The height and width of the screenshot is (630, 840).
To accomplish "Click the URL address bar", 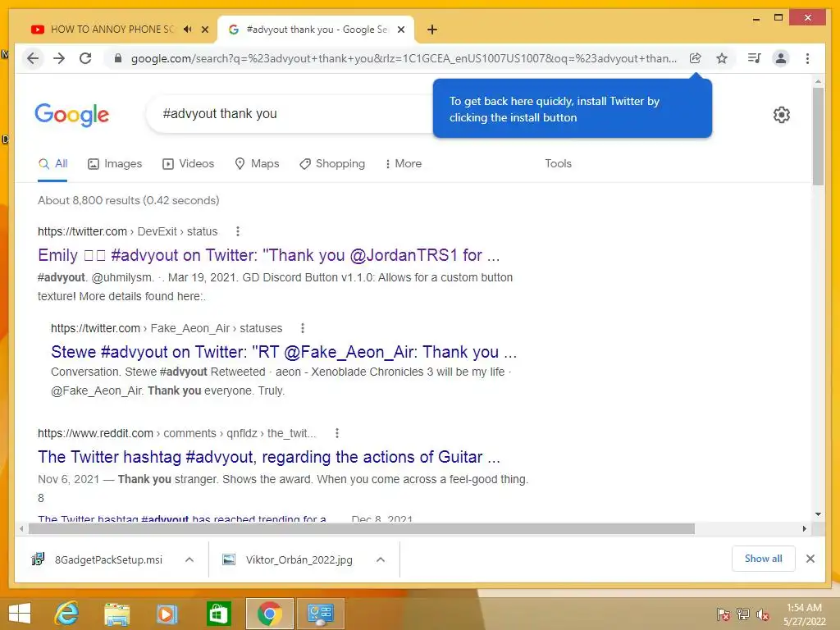I will pyautogui.click(x=404, y=58).
